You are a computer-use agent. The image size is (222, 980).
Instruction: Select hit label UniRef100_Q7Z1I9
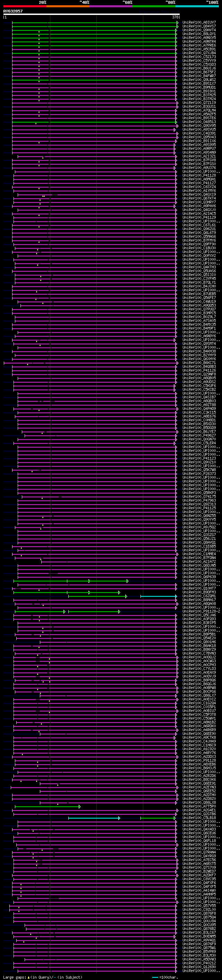(199, 103)
